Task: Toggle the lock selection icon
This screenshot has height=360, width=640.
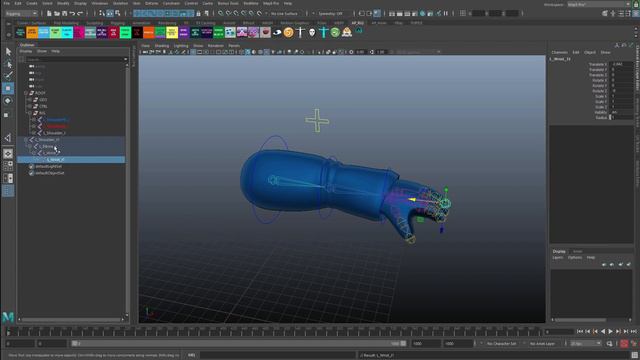Action: (x=198, y=13)
